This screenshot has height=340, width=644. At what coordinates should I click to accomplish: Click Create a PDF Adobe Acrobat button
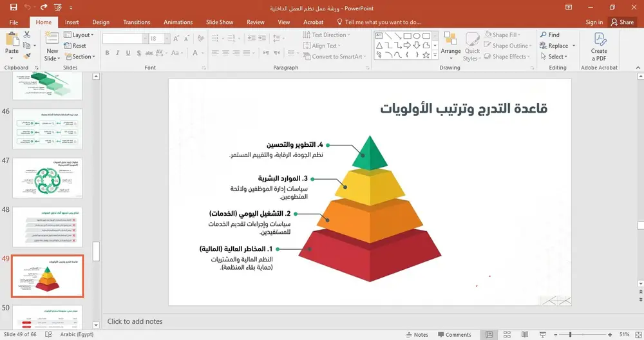[x=599, y=46]
